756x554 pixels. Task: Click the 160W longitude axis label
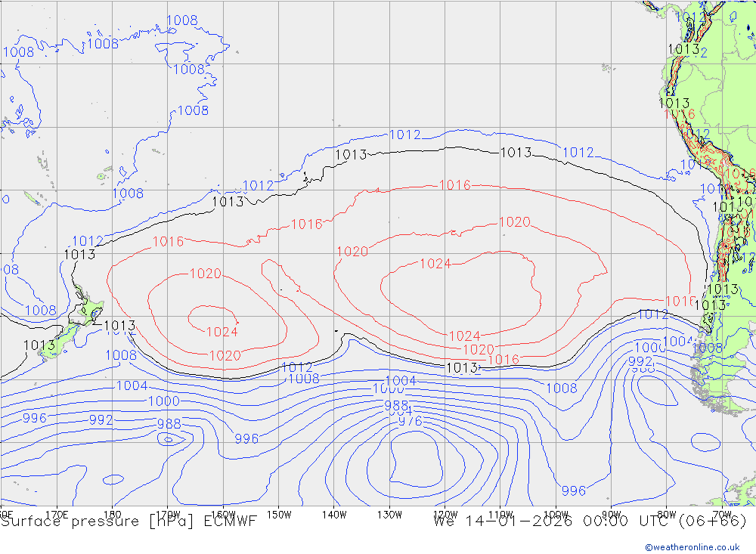(x=223, y=514)
